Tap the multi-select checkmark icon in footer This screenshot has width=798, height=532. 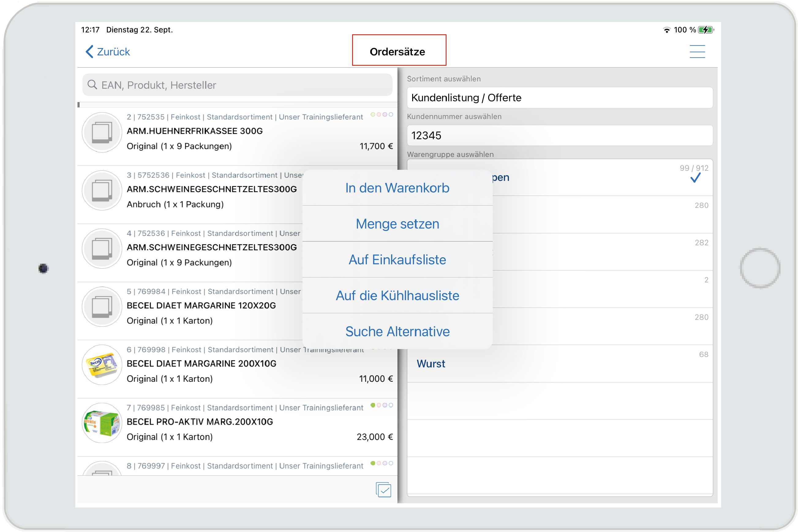point(383,489)
